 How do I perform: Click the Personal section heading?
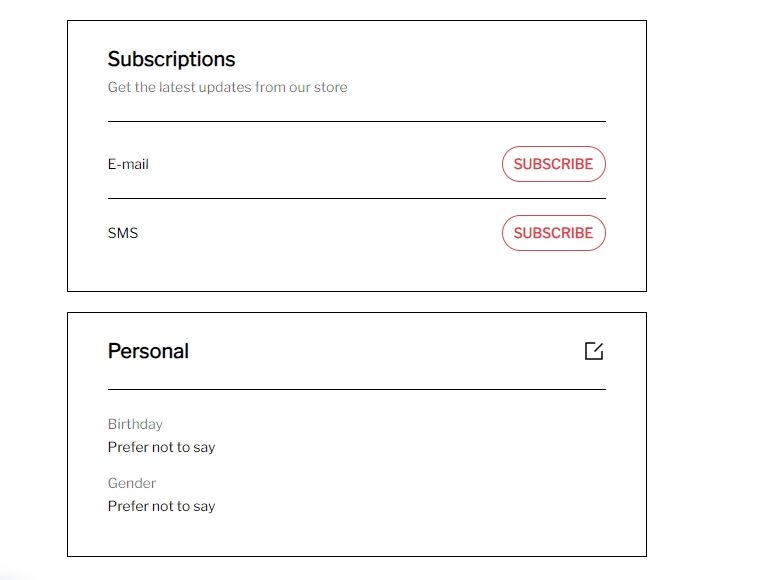[x=148, y=351]
